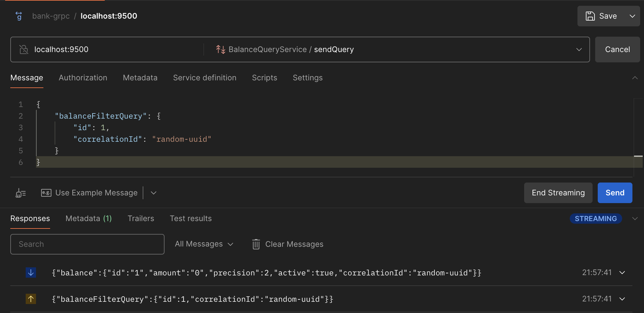Click the balance response JSON text

(266, 273)
